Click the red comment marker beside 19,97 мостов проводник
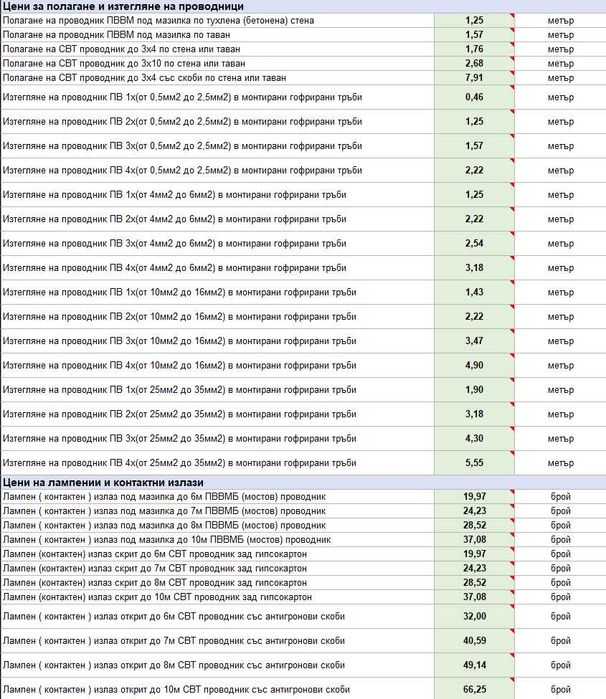606x699 pixels. pos(512,492)
